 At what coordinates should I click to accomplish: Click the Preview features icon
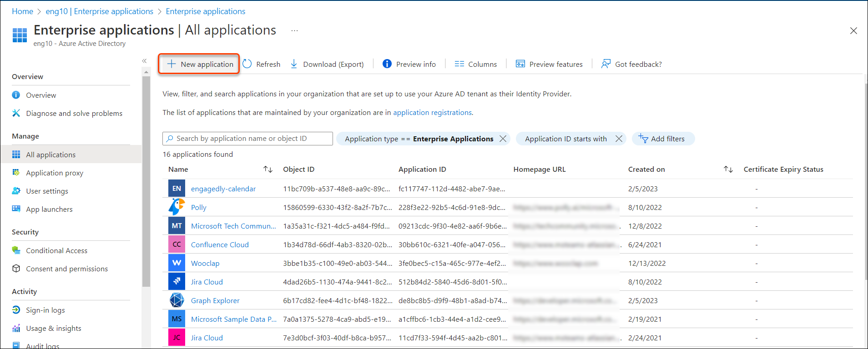pos(520,64)
